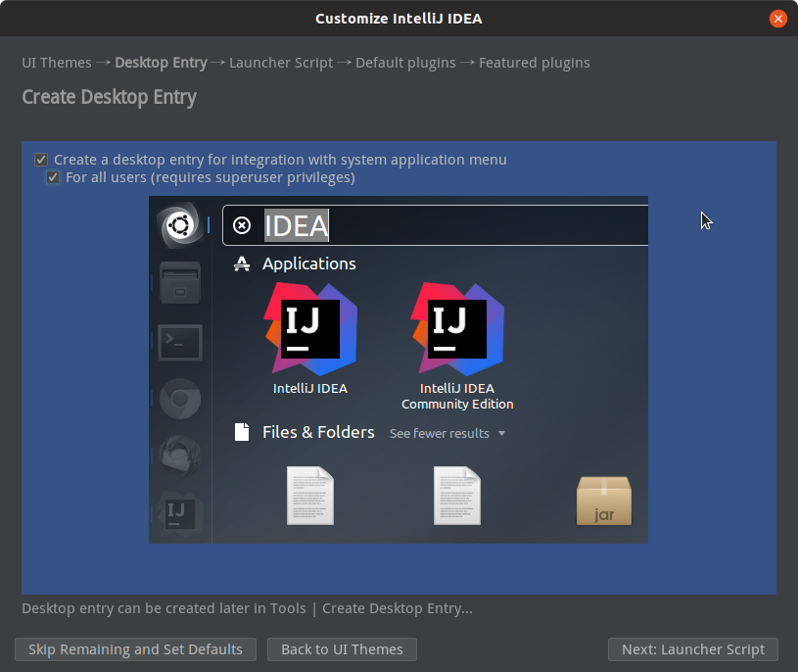Click the Thunderbird launcher icon in preview
798x672 pixels.
(x=180, y=455)
